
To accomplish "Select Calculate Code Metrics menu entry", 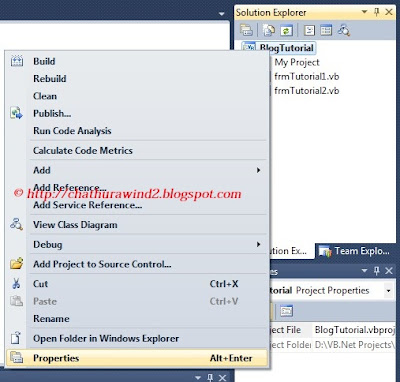I will click(x=137, y=150).
